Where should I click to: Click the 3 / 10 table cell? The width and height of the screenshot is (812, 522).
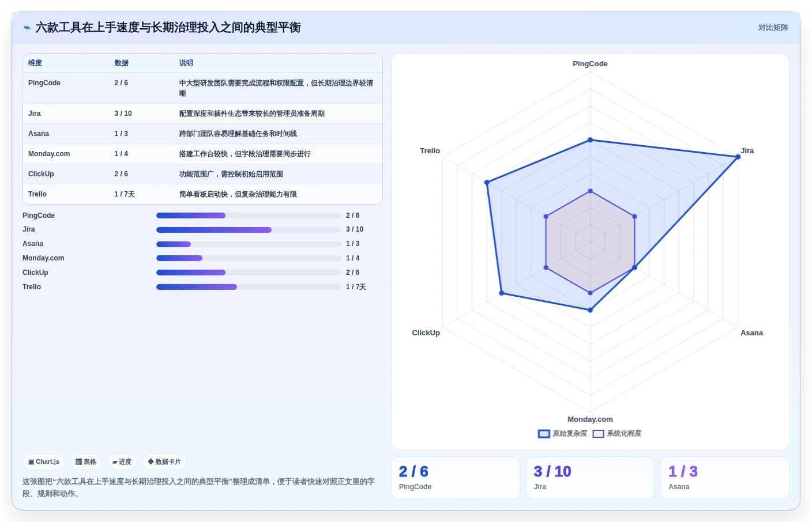point(123,114)
